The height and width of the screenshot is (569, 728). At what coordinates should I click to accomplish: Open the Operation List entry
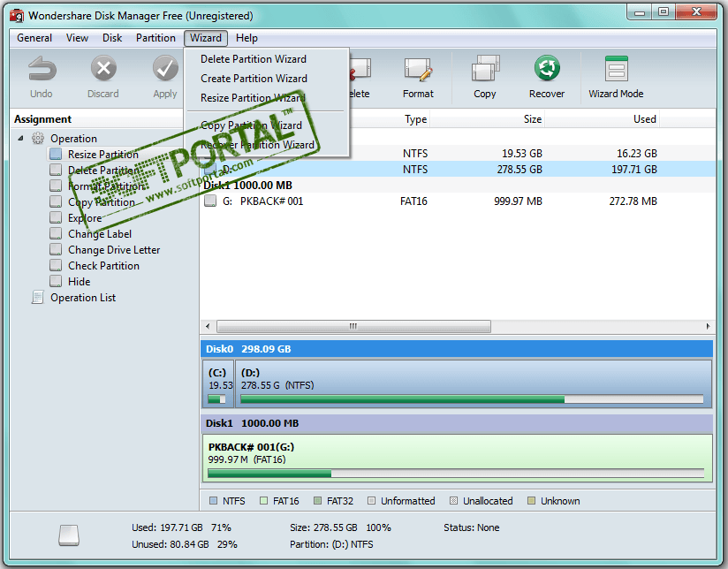[83, 298]
